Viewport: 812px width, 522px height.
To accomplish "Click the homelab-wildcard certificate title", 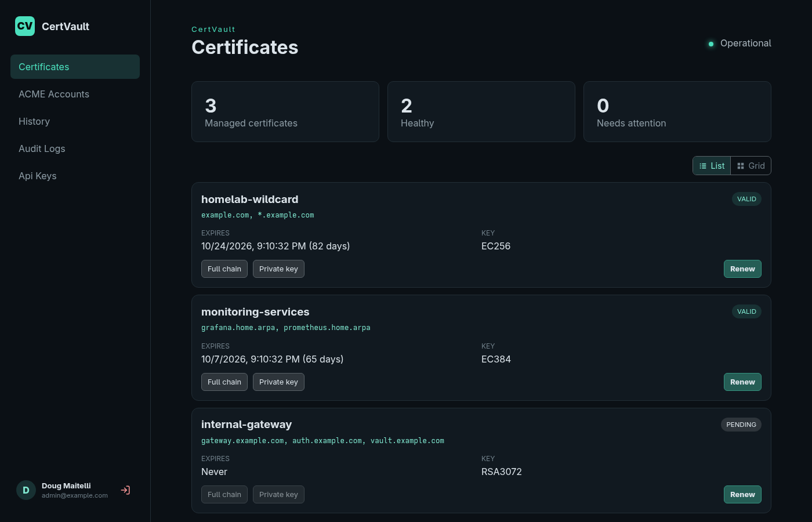I will (250, 199).
